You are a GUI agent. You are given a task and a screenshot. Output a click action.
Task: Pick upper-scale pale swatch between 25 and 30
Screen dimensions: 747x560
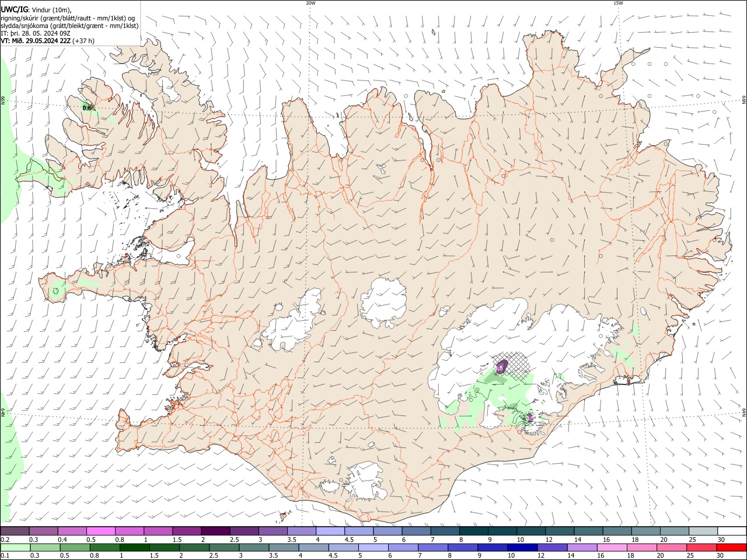coord(703,531)
